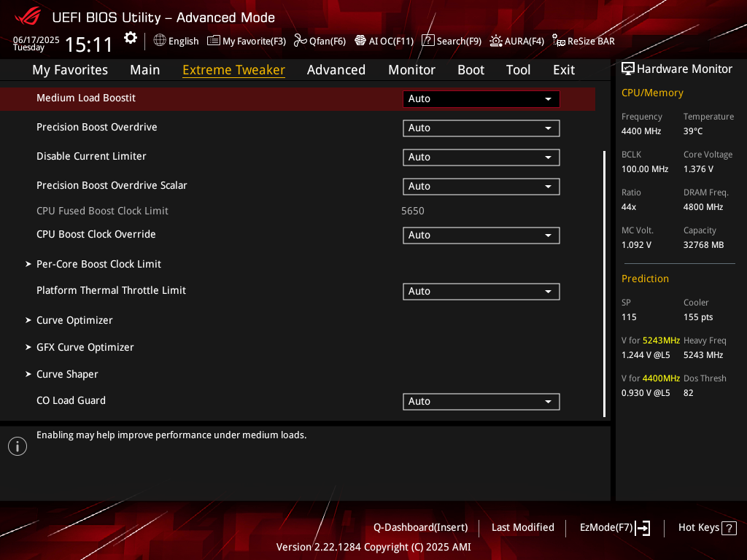Expand the Curve Shaper submenu
Screen dimensions: 747x560
point(62,374)
